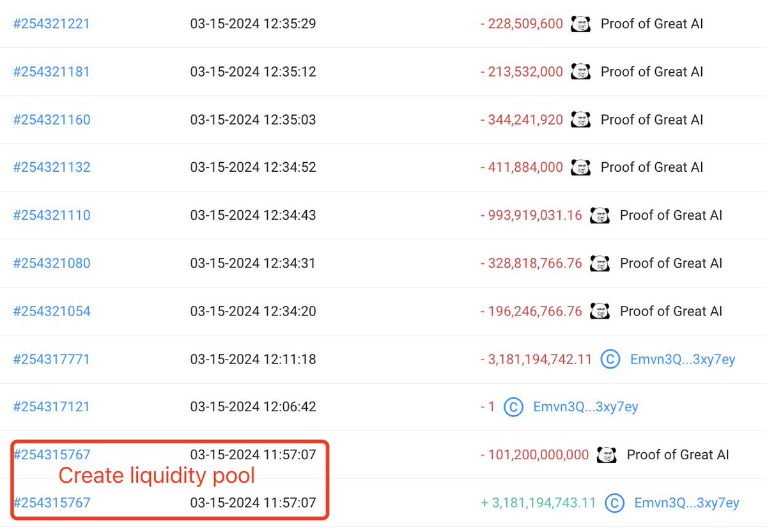
Task: Select Proof of Great AI in the #254321181 row
Action: [652, 72]
